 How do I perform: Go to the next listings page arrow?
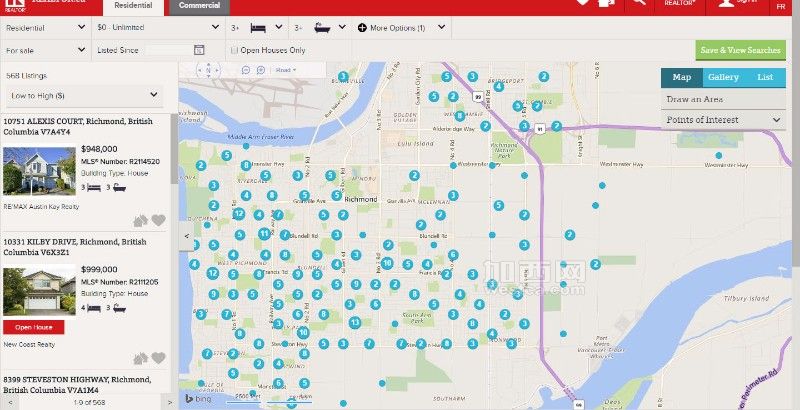pos(170,402)
